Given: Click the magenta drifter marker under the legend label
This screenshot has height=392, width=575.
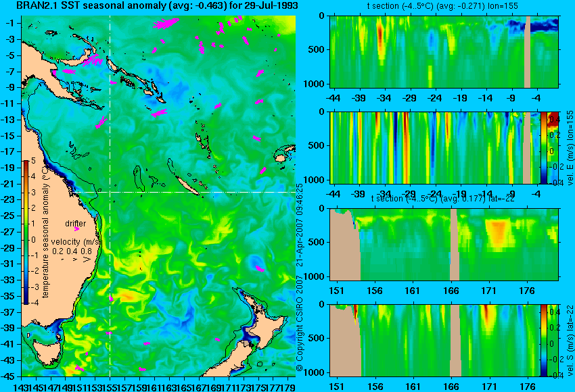Looking at the screenshot, I should click(x=76, y=229).
